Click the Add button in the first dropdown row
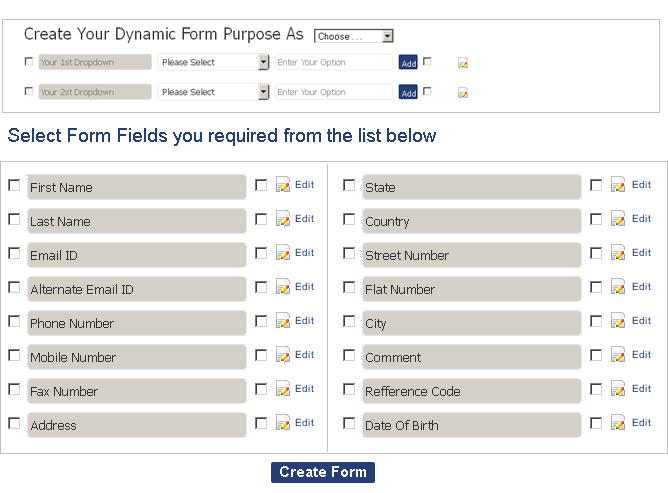This screenshot has width=668, height=493. tap(408, 63)
